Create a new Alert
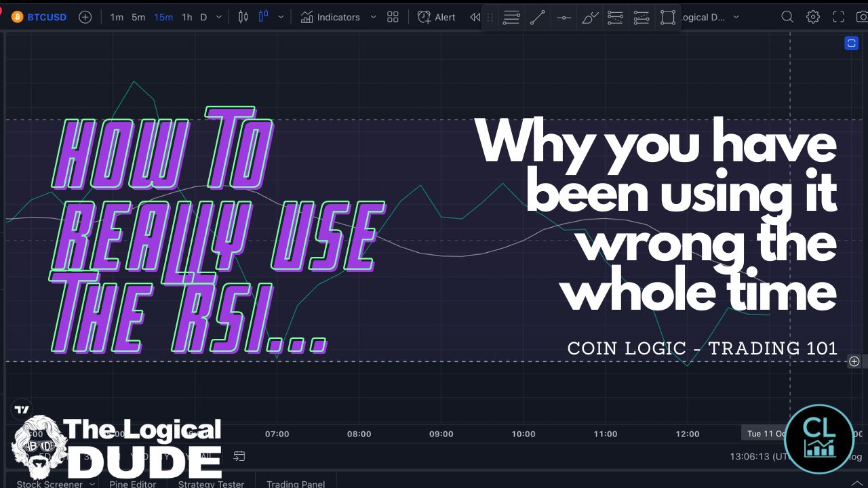This screenshot has width=868, height=488. click(437, 17)
